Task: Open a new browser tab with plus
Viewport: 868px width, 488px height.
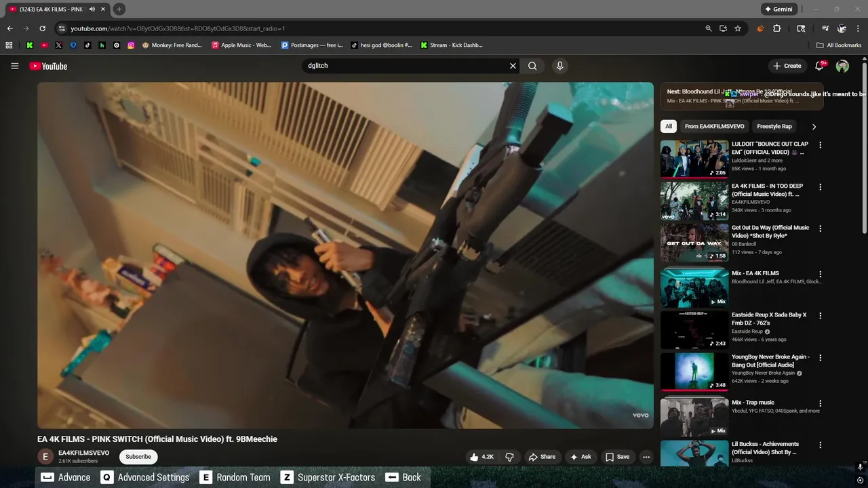Action: click(119, 9)
